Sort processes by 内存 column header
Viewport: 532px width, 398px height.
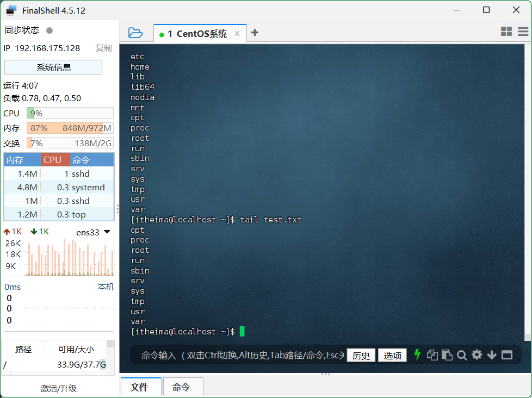pyautogui.click(x=22, y=160)
